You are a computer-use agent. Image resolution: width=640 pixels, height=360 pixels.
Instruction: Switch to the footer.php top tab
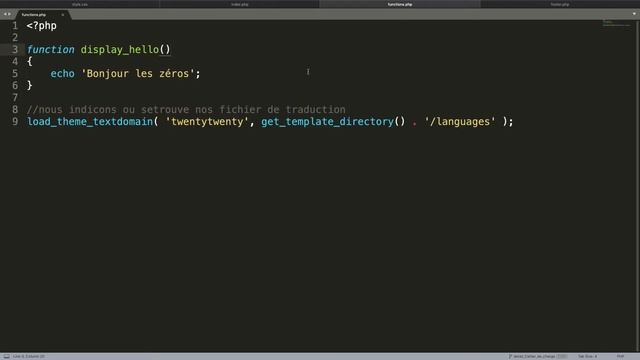click(x=560, y=4)
